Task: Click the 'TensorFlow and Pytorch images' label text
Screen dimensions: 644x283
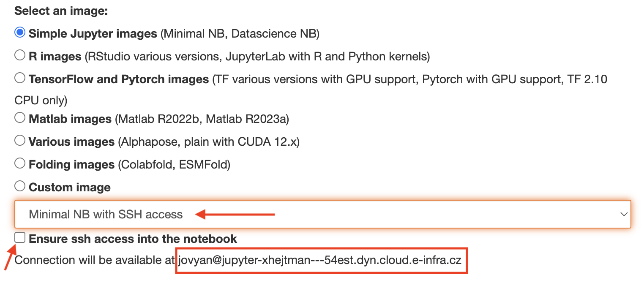Action: pos(118,79)
